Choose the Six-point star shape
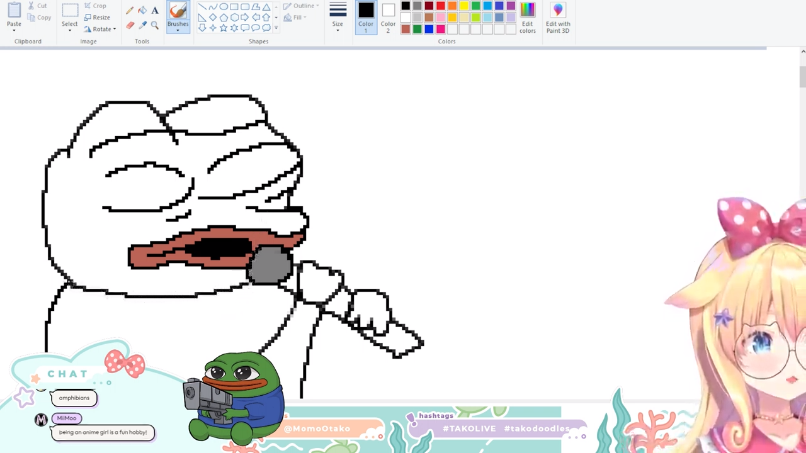This screenshot has height=453, width=806. point(234,28)
